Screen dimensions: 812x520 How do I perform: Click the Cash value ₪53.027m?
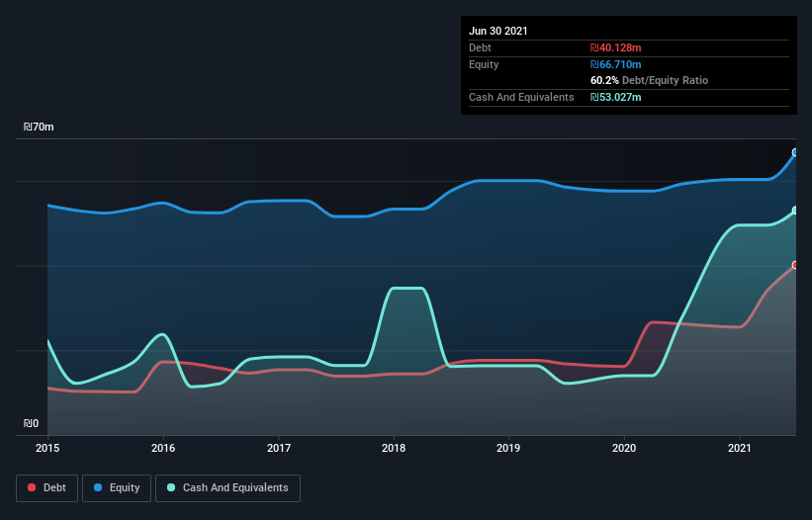[x=616, y=97]
